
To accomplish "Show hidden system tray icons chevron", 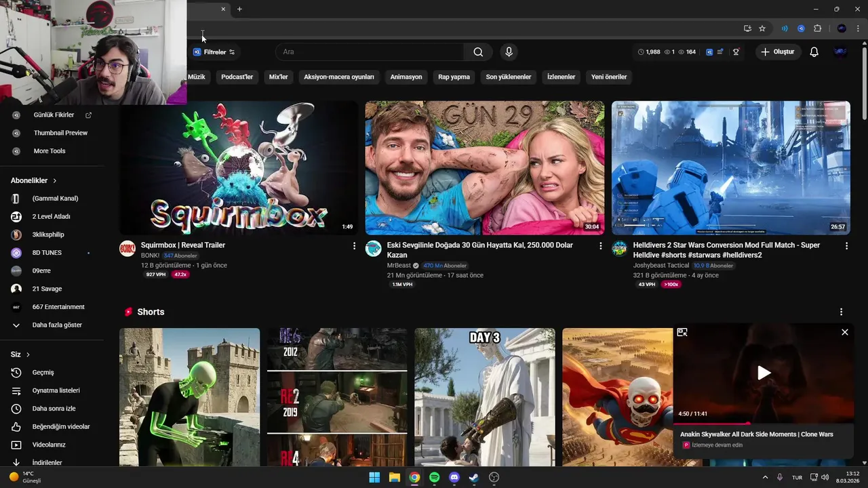I will pos(766,477).
